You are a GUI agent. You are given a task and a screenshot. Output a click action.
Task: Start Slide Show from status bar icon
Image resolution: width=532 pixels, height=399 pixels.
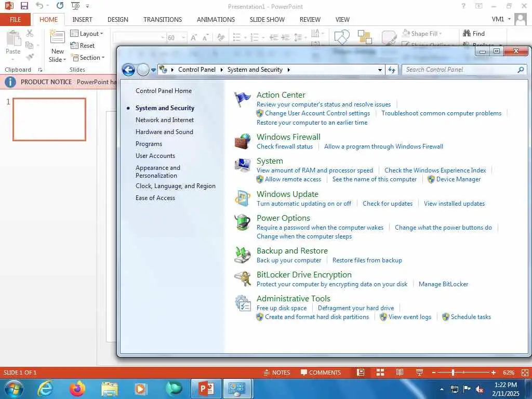[419, 373]
